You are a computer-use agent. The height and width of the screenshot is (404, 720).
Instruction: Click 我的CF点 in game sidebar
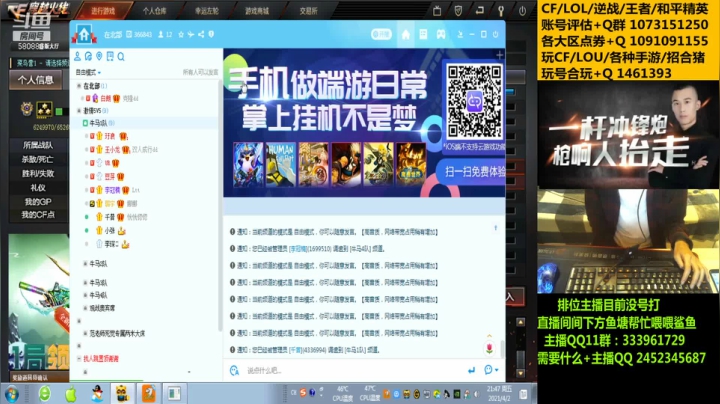[38, 214]
